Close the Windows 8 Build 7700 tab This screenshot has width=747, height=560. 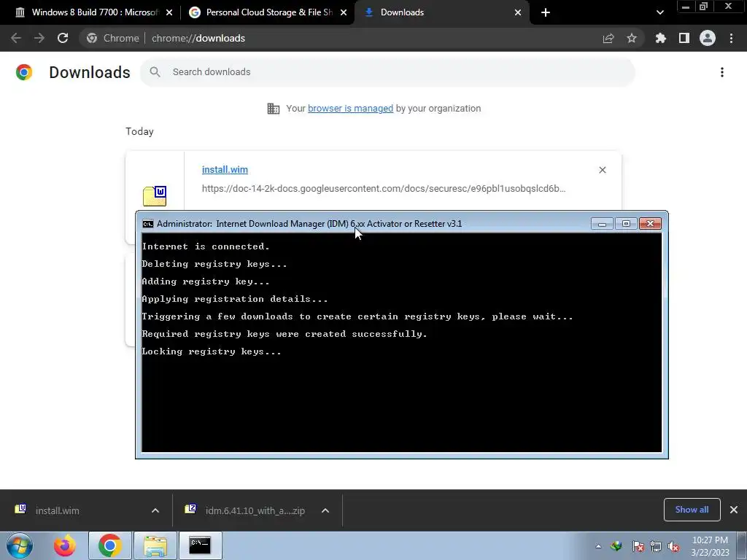pos(169,12)
